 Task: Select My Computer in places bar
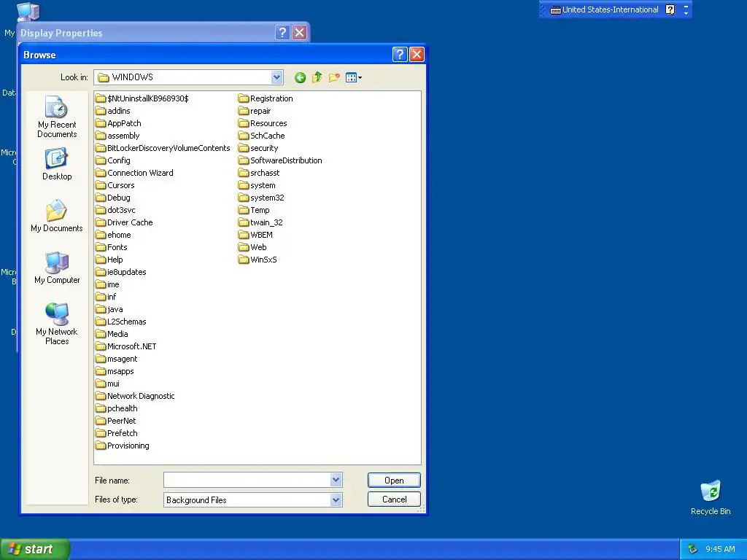point(57,268)
